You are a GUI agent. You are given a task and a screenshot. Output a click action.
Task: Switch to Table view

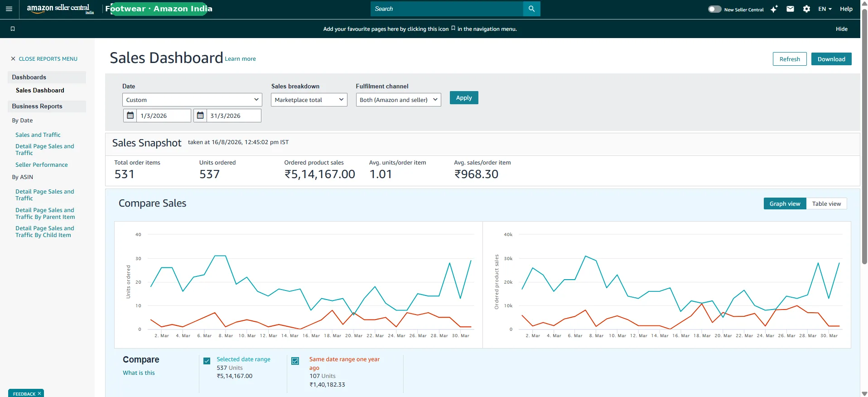(x=826, y=203)
